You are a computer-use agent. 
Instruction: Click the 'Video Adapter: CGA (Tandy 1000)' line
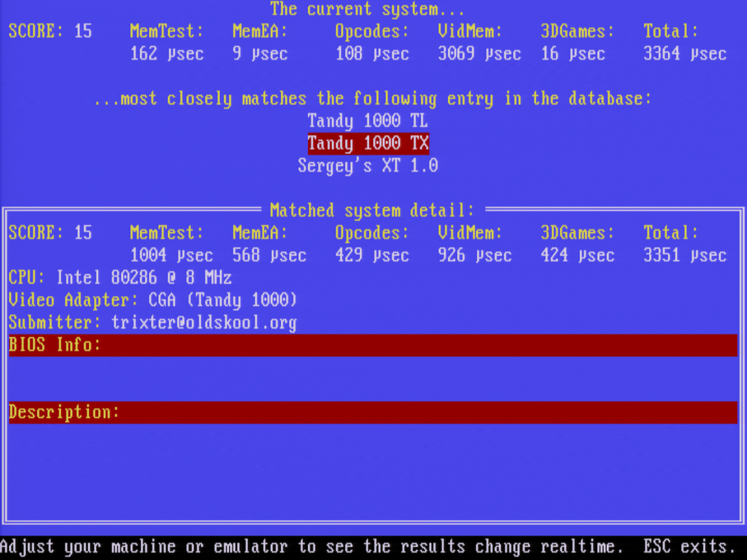(153, 300)
